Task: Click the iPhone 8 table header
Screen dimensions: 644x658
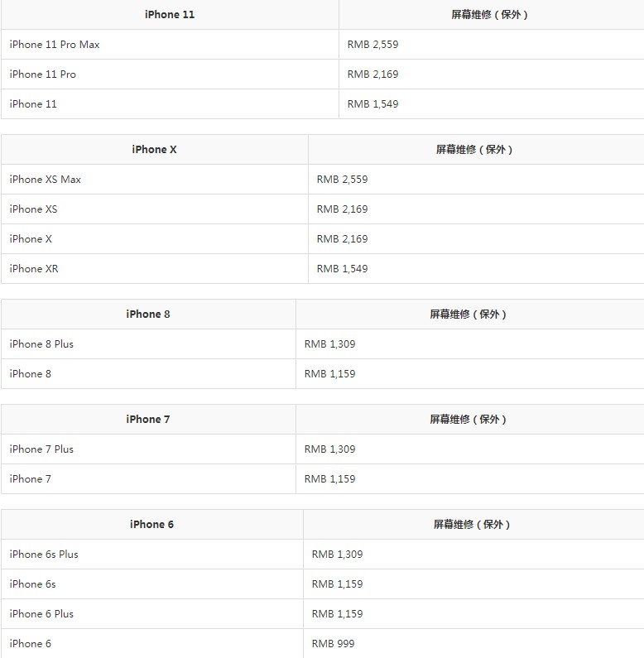Action: [148, 315]
